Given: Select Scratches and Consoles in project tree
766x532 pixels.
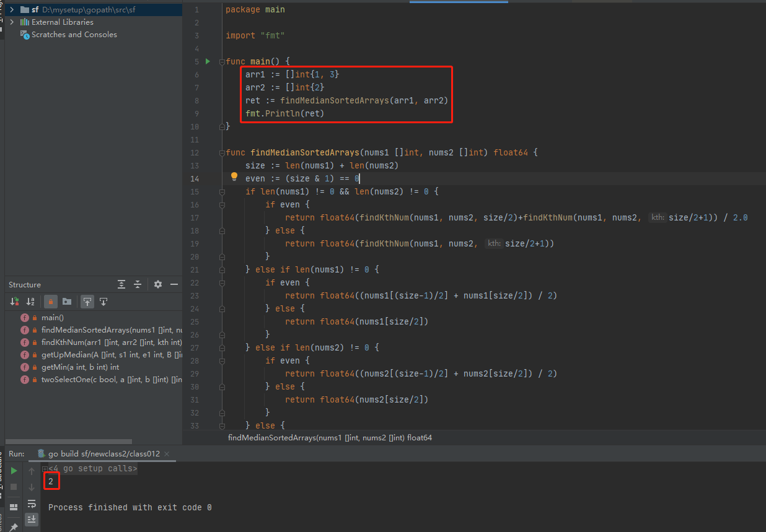Looking at the screenshot, I should (x=74, y=35).
